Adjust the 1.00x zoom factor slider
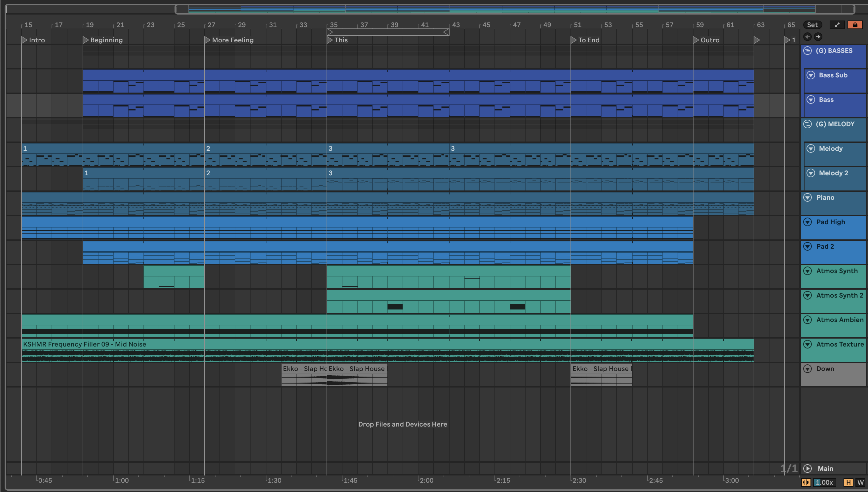The width and height of the screenshot is (868, 492). tap(824, 482)
